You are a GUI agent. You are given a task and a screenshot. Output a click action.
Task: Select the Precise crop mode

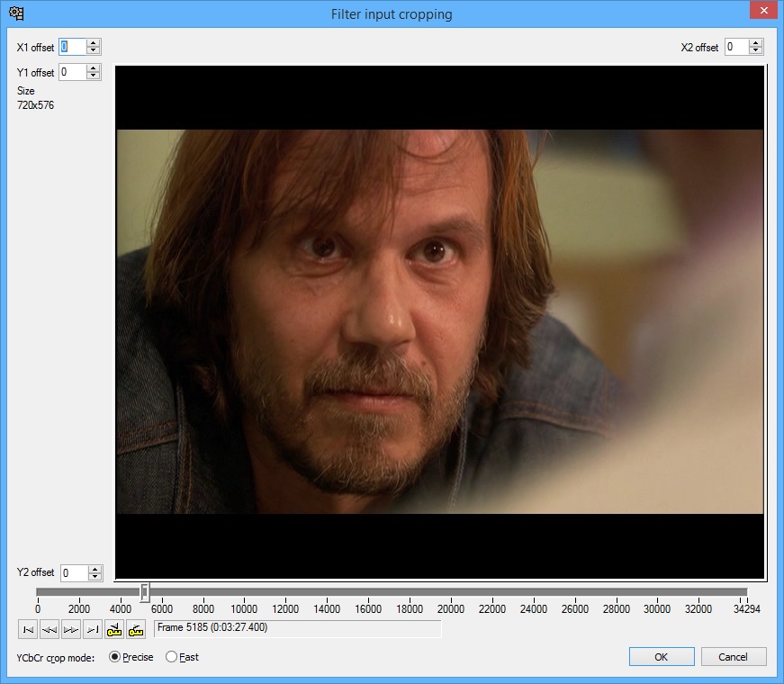[114, 657]
